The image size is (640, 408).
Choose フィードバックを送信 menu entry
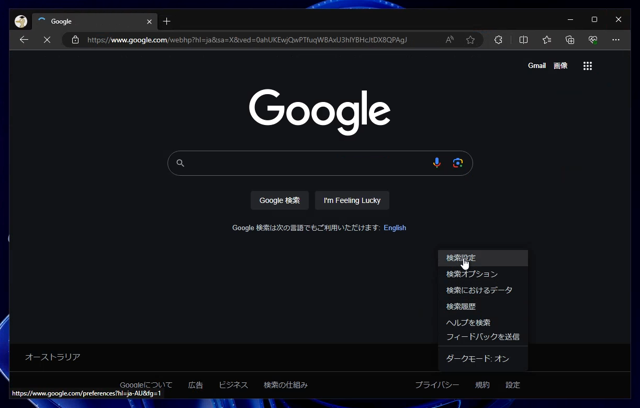[483, 337]
